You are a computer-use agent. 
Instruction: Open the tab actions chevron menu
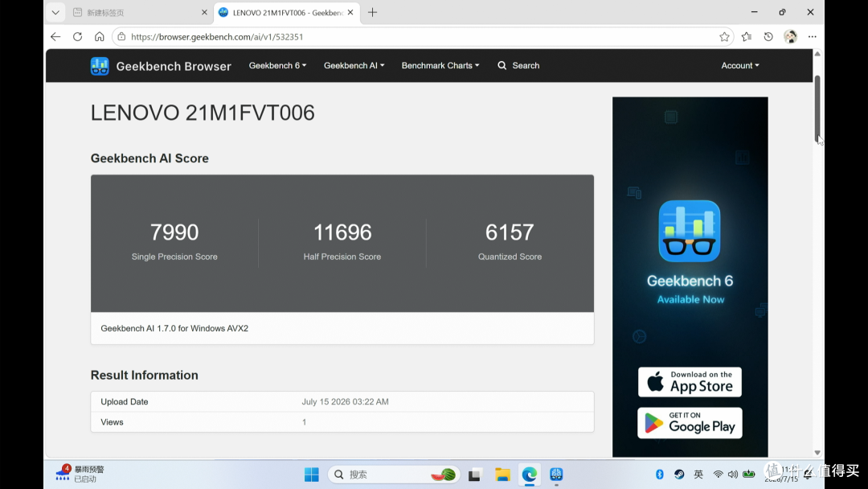(x=55, y=12)
